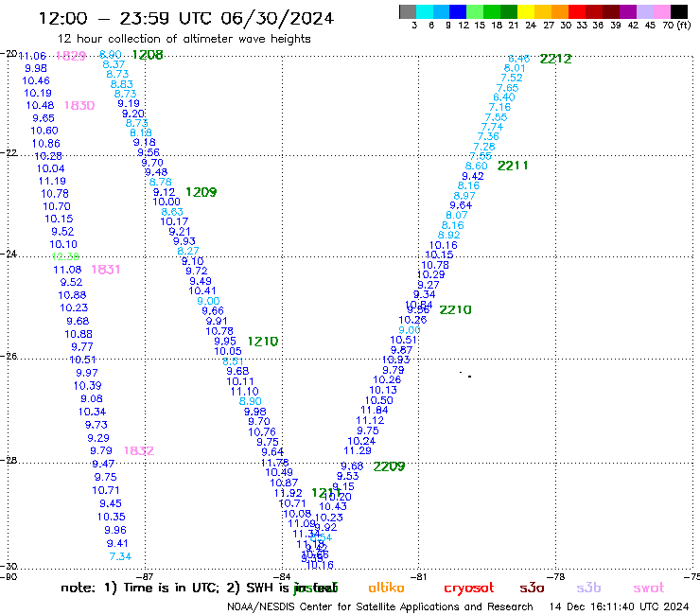Image resolution: width=700 pixels, height=615 pixels.
Task: Click the pink time label 1831
Action: 106,270
